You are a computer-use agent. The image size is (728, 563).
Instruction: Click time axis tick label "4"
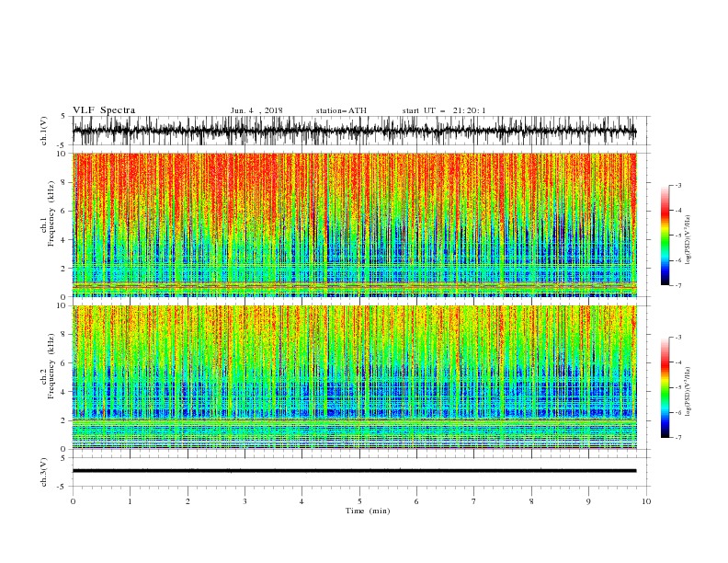(x=301, y=501)
